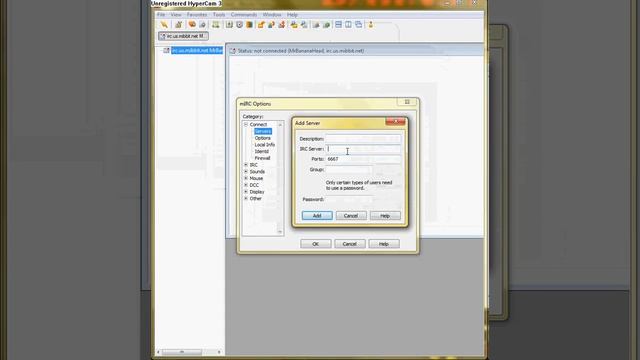Click the Channels List toolbar icon
The height and width of the screenshot is (360, 640).
(202, 25)
